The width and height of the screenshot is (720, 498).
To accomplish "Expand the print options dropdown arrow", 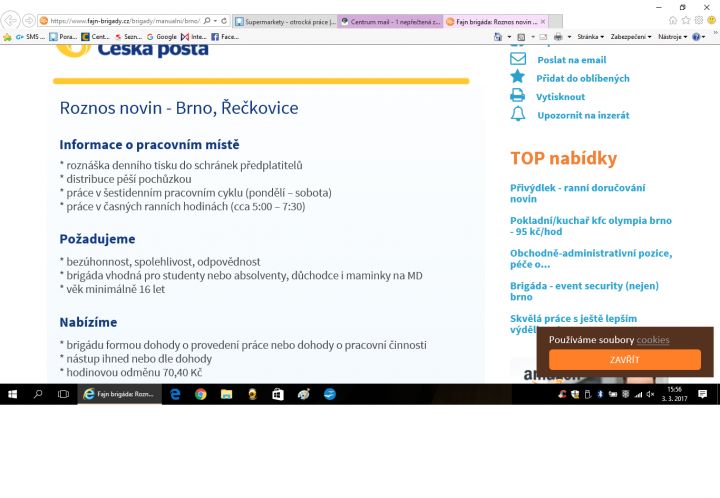I will tap(569, 37).
